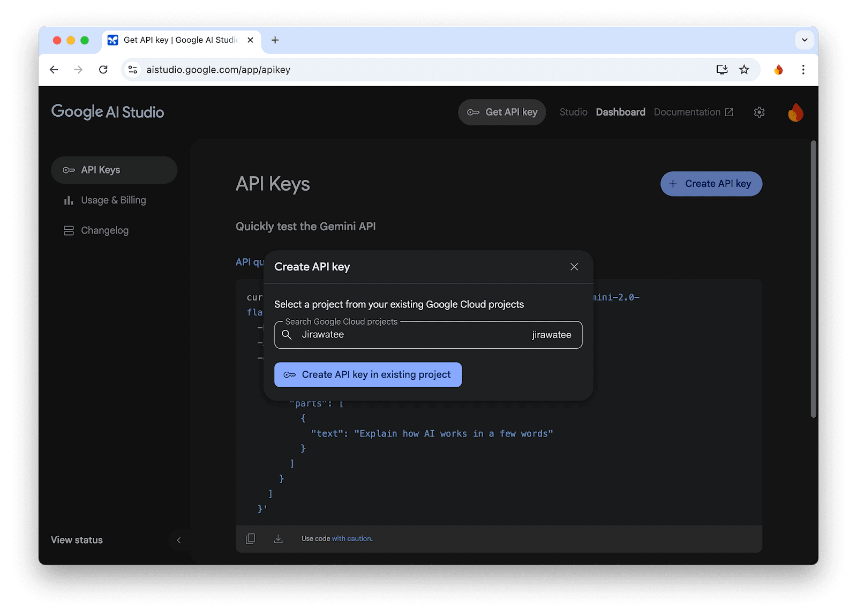Image resolution: width=857 pixels, height=616 pixels.
Task: Click Create API key in existing project
Action: (368, 375)
